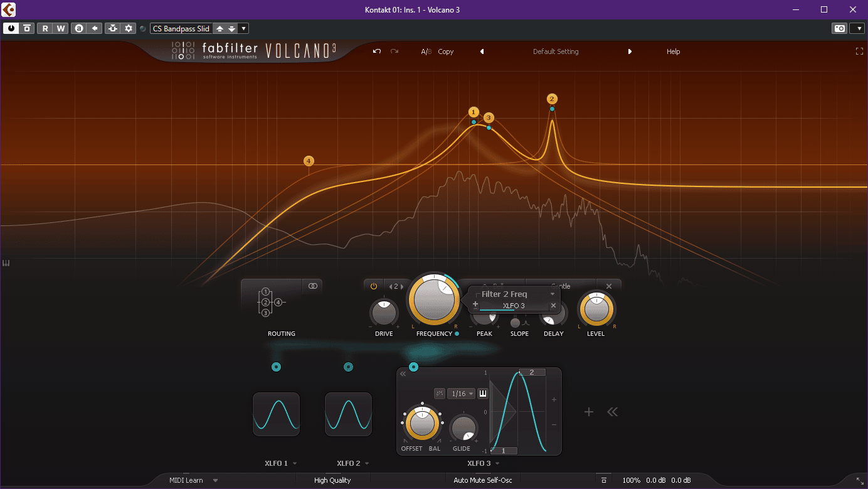Enable Read automation R button

click(45, 28)
